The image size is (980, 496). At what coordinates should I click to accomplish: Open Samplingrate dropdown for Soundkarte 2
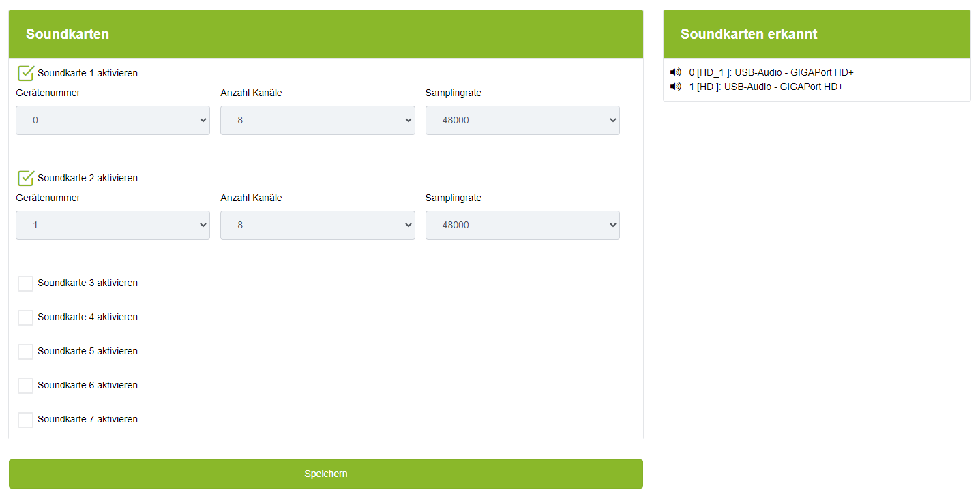coord(522,225)
